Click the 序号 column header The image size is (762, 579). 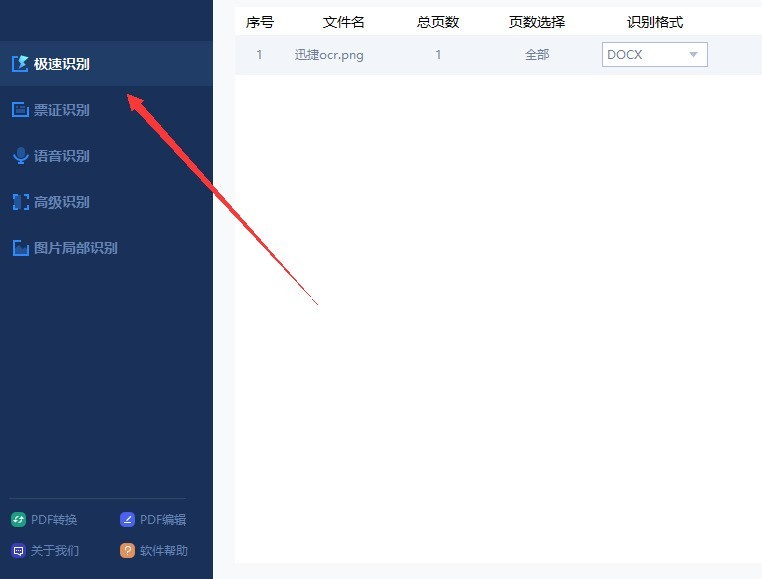point(260,22)
